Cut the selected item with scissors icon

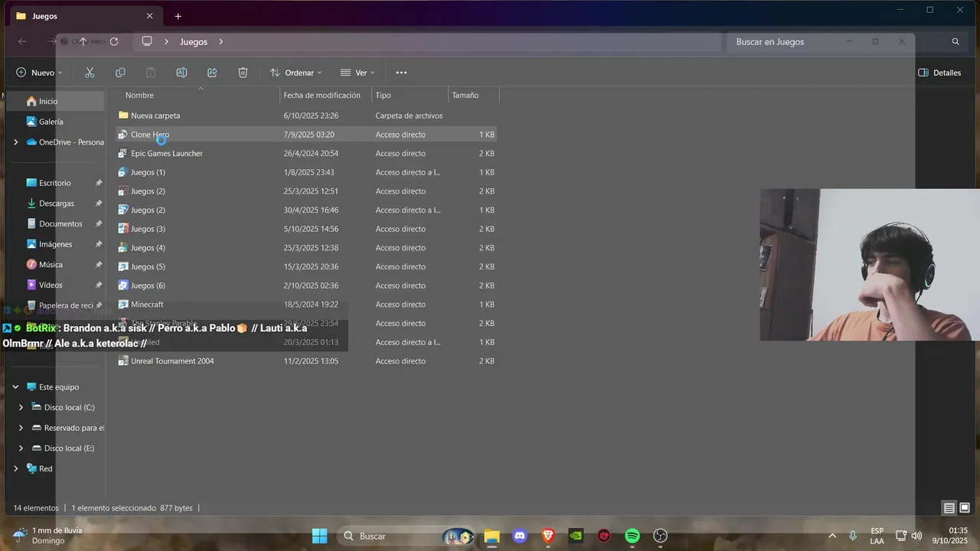pyautogui.click(x=90, y=73)
